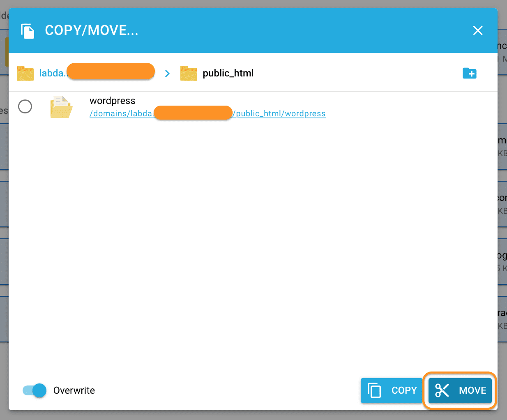Toggle the Overwrite switch off

point(35,390)
